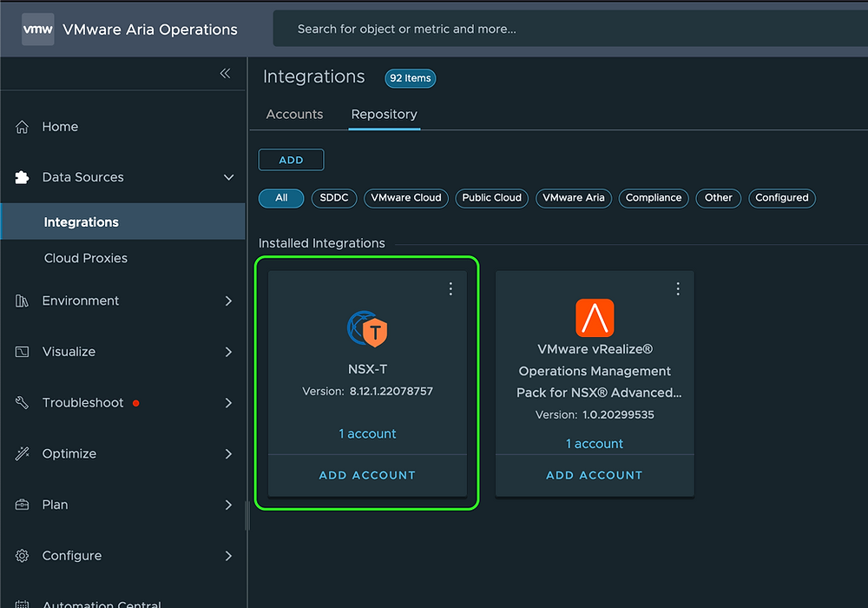Click ADD ACCOUNT on NSX-T card
The width and height of the screenshot is (868, 608).
pos(367,475)
